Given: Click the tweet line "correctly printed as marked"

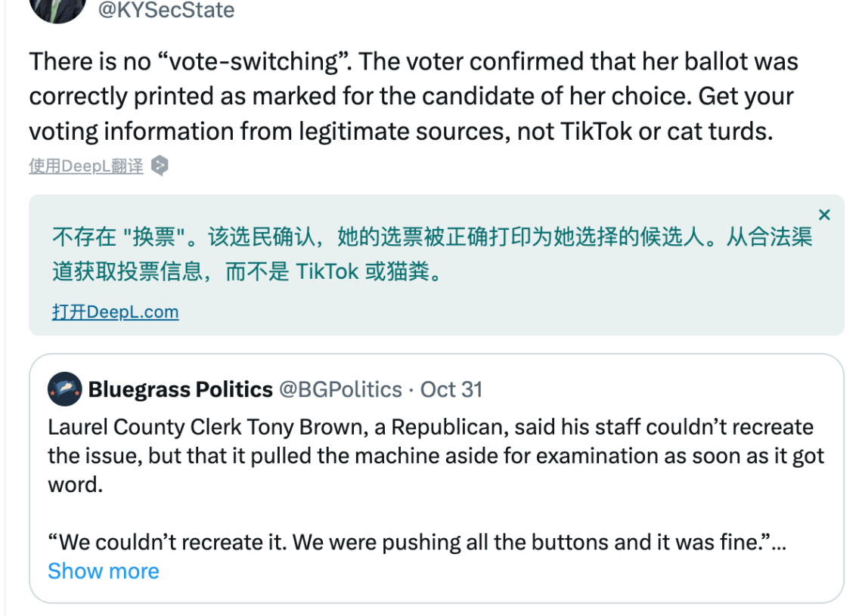Looking at the screenshot, I should [x=411, y=96].
